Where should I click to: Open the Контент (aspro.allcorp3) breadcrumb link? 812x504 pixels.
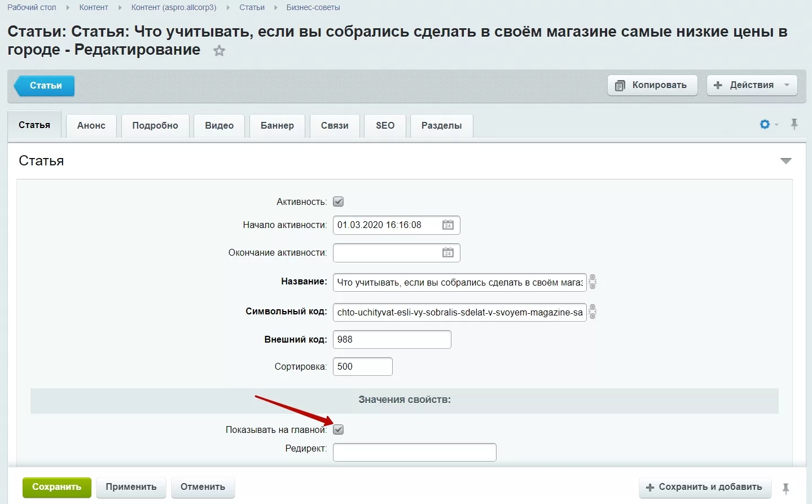pyautogui.click(x=174, y=7)
